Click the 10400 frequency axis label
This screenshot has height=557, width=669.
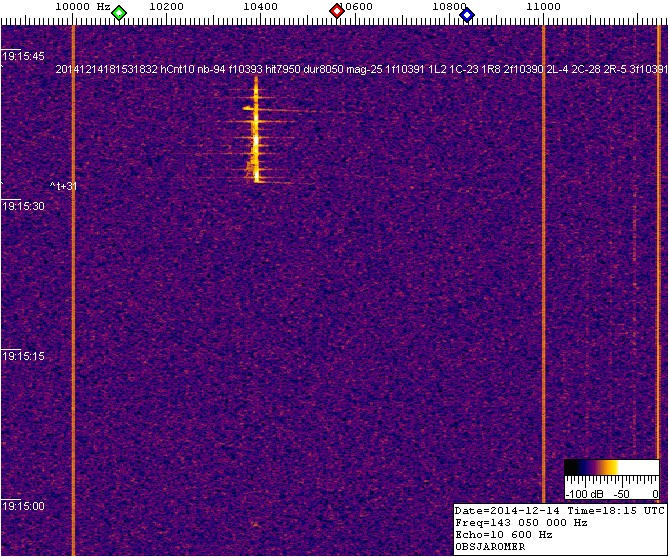coord(260,7)
